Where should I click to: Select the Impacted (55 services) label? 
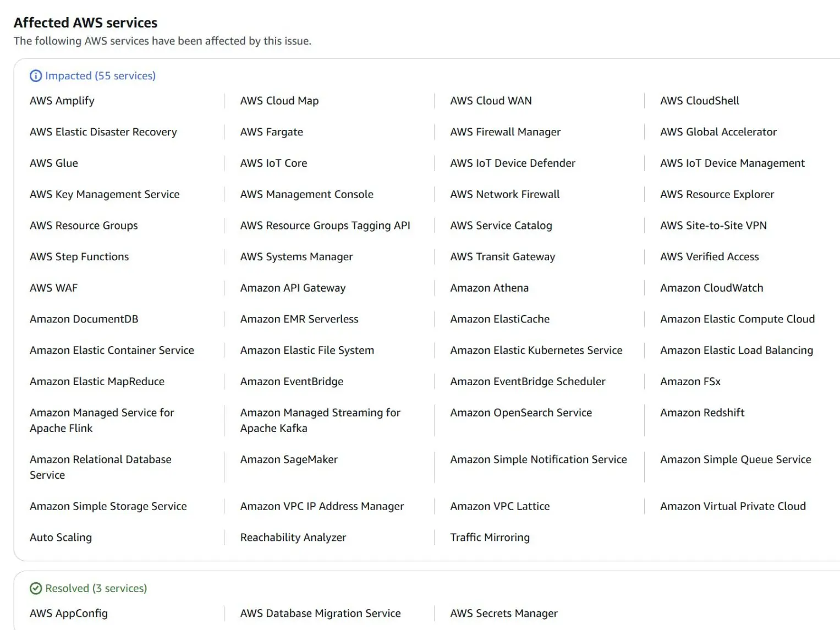(100, 76)
